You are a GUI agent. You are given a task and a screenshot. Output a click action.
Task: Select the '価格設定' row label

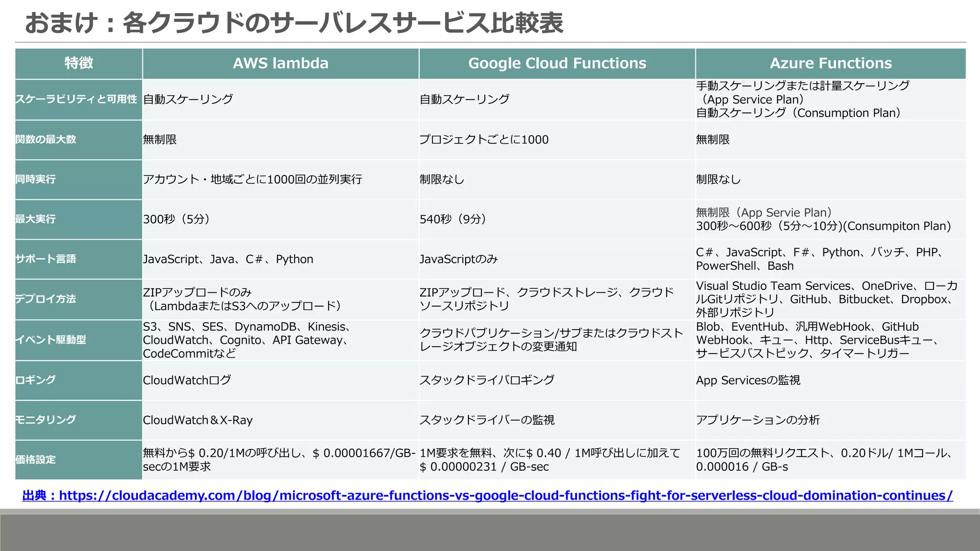[x=79, y=460]
